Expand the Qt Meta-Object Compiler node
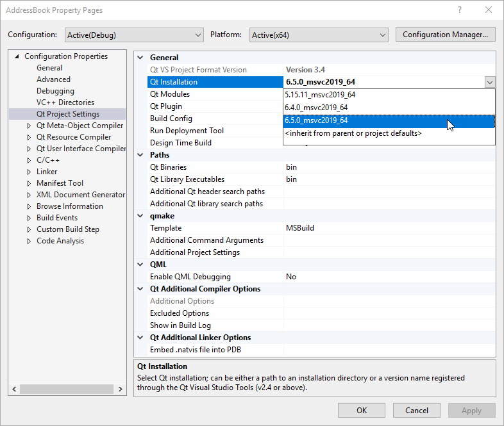 tap(29, 126)
